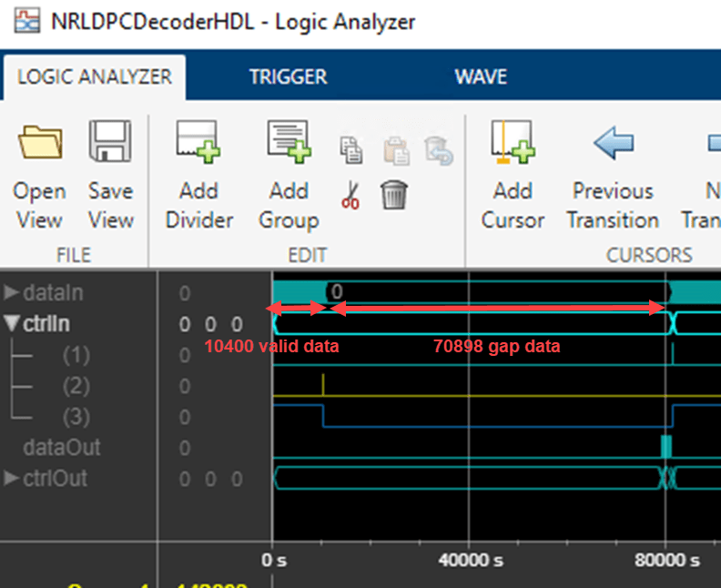Collapse the ctrlIn signal group
This screenshot has width=721, height=588.
[12, 323]
